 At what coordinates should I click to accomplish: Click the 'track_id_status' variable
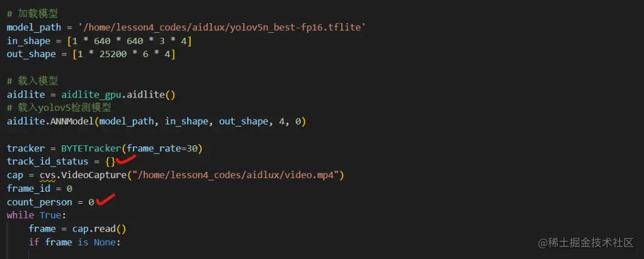coord(48,161)
